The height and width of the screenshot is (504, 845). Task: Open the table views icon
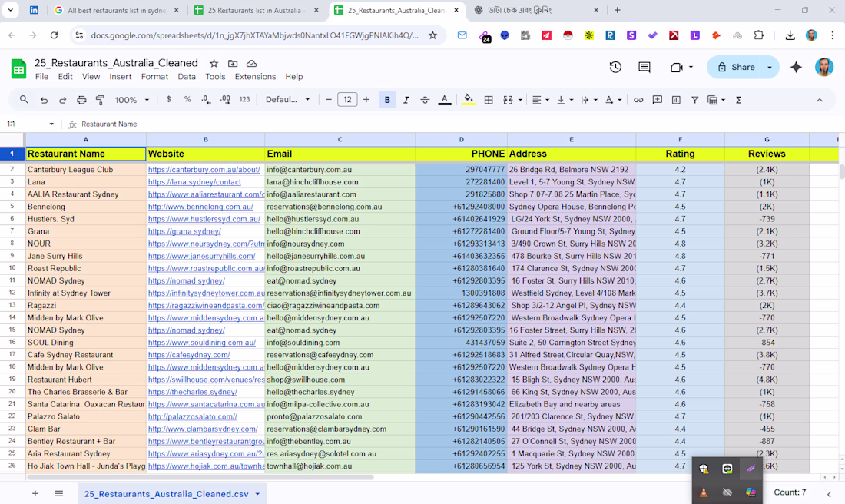click(x=712, y=100)
